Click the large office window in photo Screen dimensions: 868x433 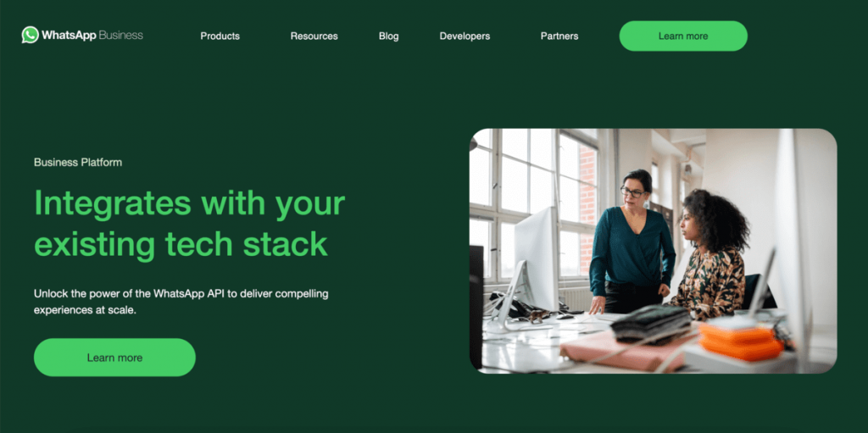536,203
